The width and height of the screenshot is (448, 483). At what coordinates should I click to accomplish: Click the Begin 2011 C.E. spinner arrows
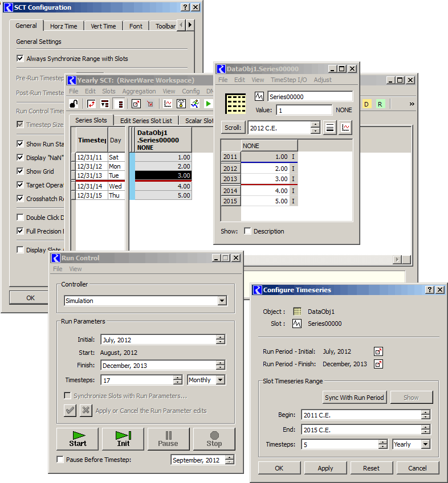pyautogui.click(x=426, y=415)
